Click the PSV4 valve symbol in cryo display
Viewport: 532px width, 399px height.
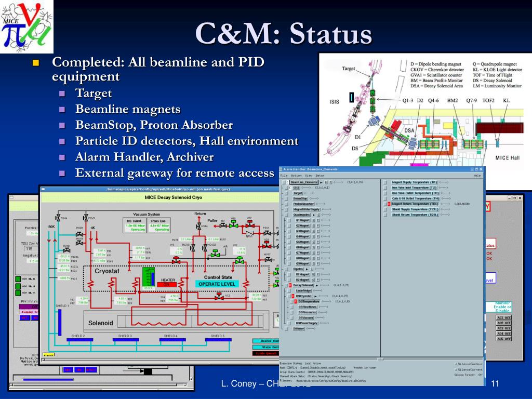tap(58, 218)
